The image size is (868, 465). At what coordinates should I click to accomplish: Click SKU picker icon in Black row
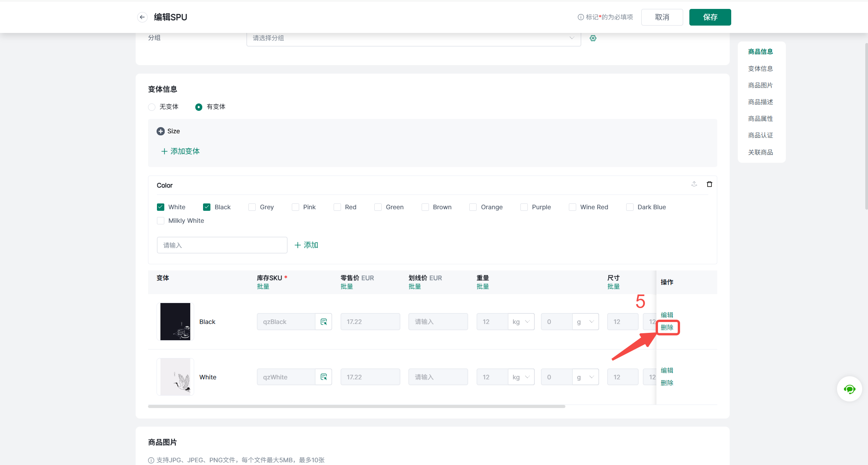tap(324, 322)
